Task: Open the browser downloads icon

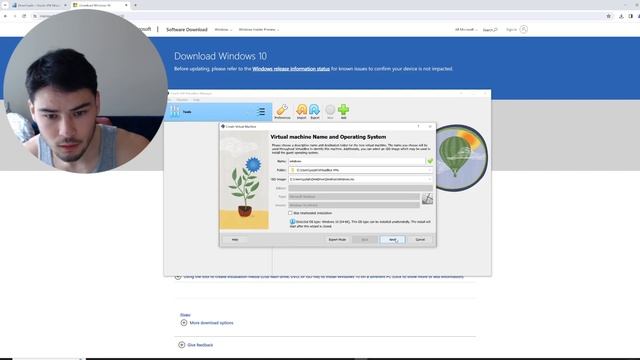Action: [621, 16]
